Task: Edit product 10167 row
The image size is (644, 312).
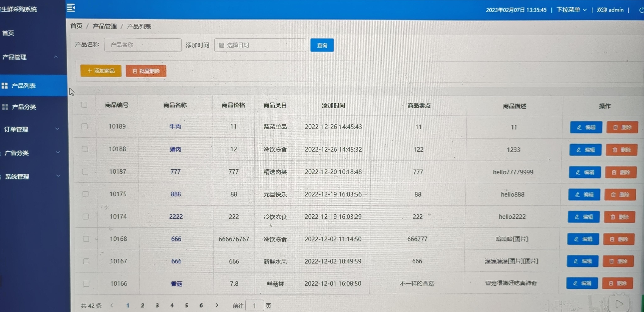Action: coord(583,261)
